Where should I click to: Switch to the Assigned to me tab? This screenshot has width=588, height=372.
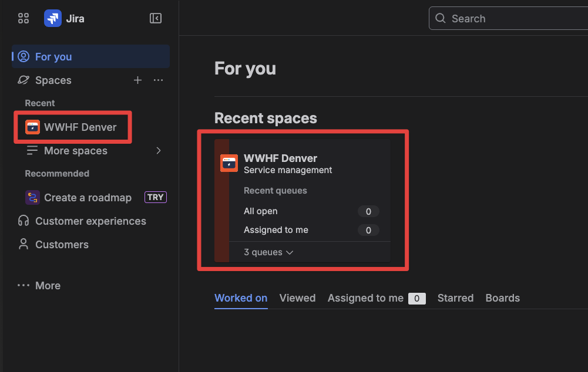377,298
